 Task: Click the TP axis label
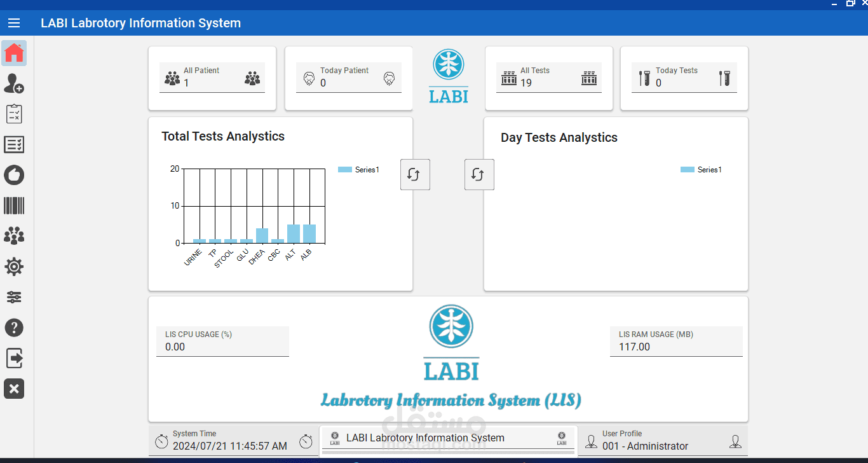point(213,252)
